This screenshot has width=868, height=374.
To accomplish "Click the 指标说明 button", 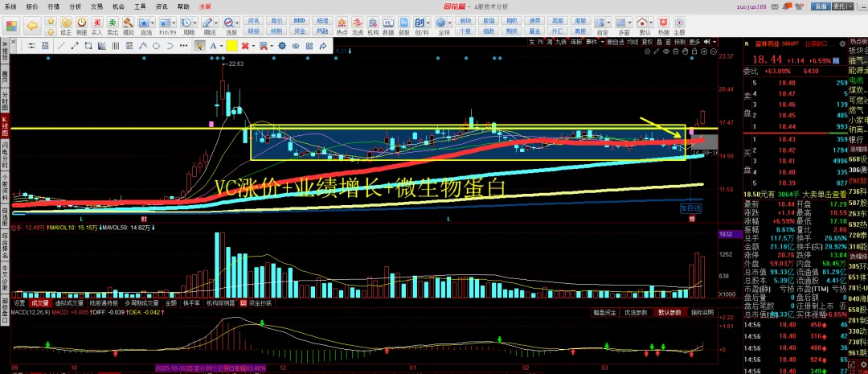I will [x=702, y=313].
